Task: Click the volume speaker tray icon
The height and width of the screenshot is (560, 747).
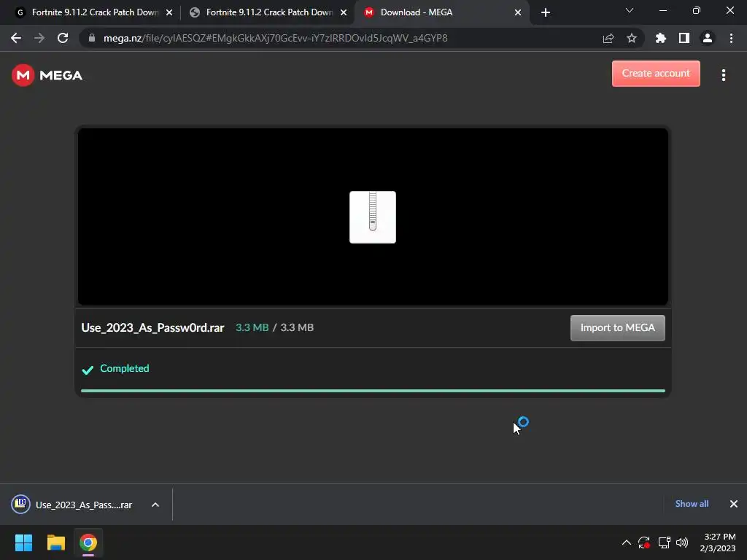Action: (x=682, y=542)
